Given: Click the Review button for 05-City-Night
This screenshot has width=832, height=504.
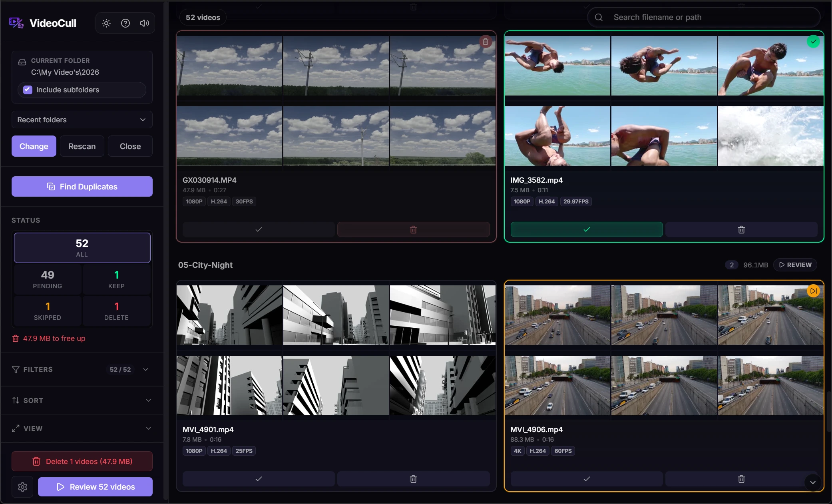Looking at the screenshot, I should pos(795,265).
